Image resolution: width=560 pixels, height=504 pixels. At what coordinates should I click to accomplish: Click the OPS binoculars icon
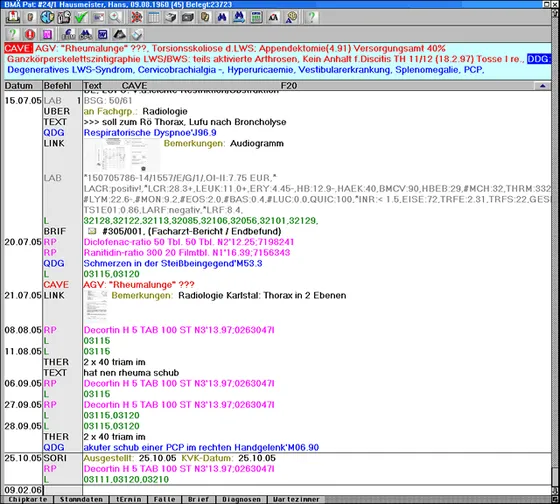[85, 34]
